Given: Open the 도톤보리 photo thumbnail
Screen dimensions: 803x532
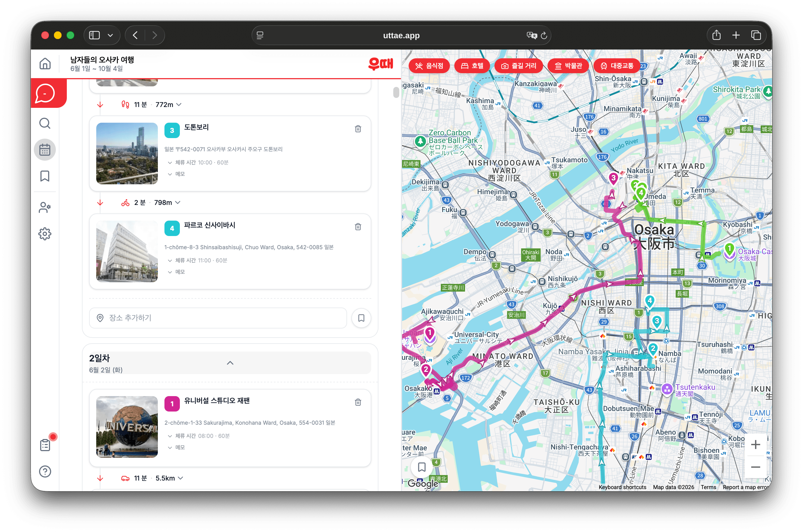Looking at the screenshot, I should point(127,153).
